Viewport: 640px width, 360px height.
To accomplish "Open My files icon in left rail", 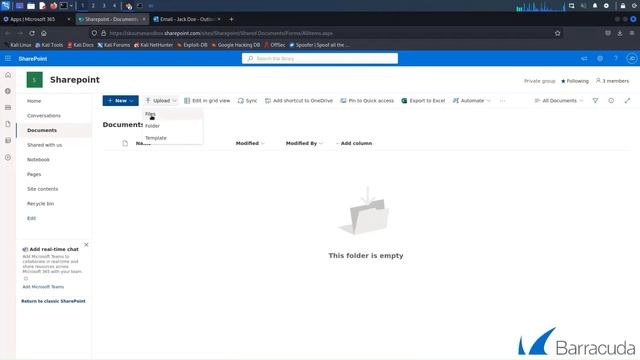I will [8, 124].
